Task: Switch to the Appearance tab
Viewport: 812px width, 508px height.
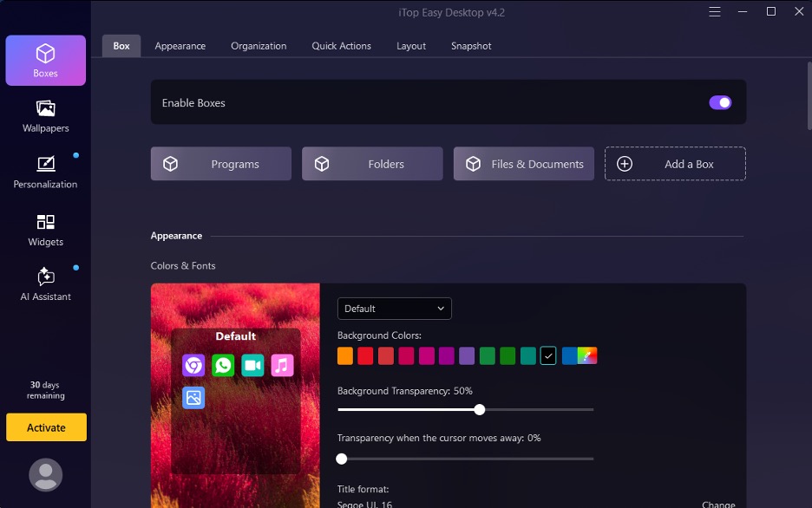Action: coord(180,46)
